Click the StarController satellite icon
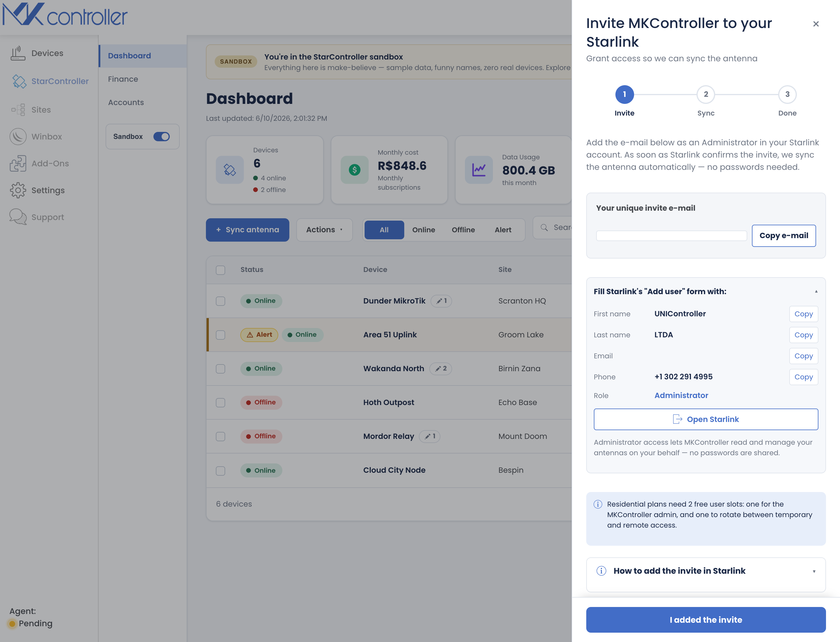 [19, 81]
